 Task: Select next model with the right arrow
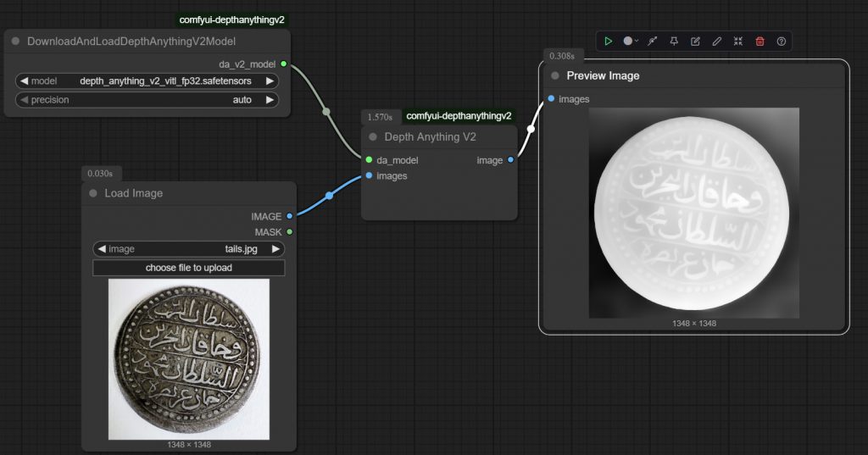click(x=270, y=81)
